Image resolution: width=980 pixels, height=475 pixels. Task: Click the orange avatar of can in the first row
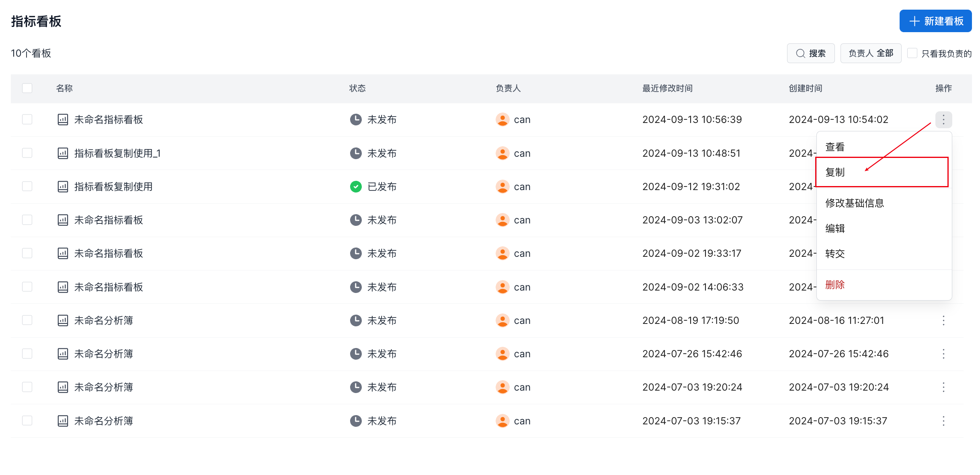(x=502, y=119)
